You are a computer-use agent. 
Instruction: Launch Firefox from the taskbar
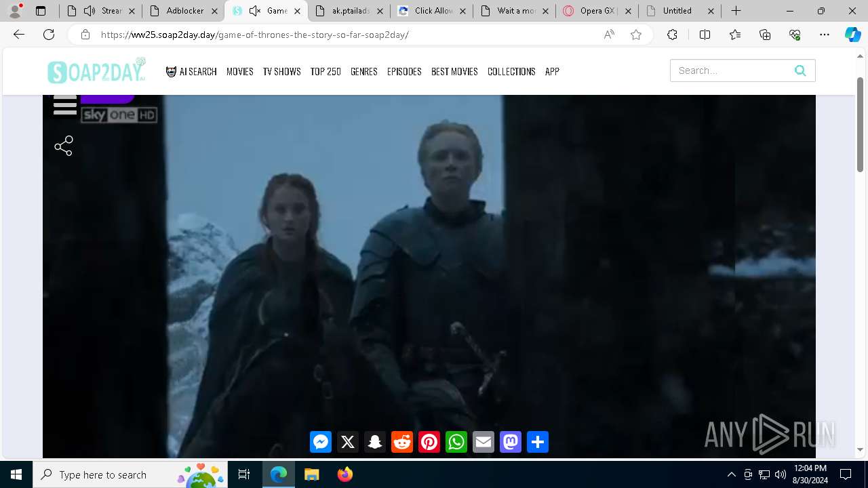(344, 474)
